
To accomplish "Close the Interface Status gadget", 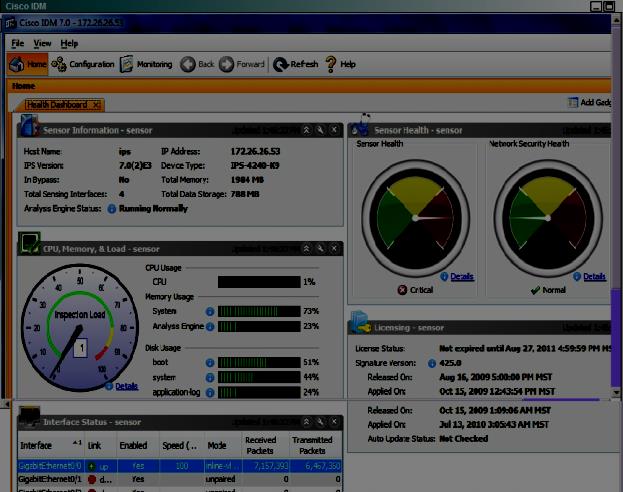I will click(334, 422).
